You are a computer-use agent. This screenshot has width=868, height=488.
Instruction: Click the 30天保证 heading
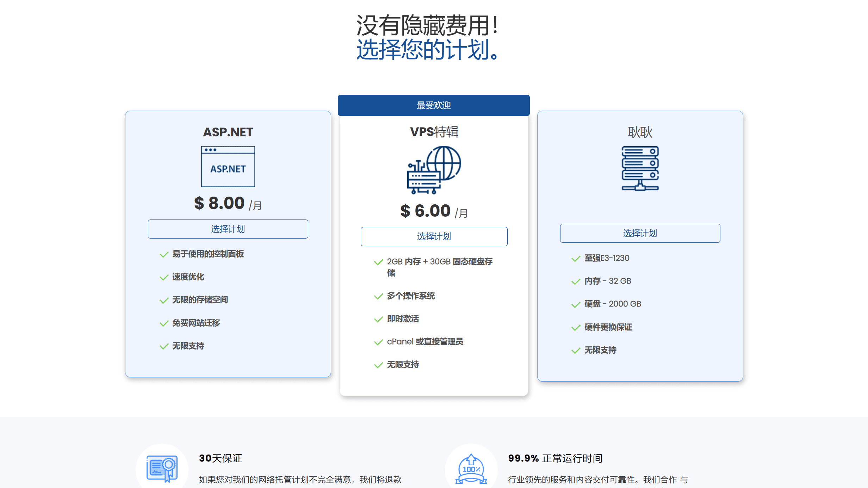tap(221, 458)
